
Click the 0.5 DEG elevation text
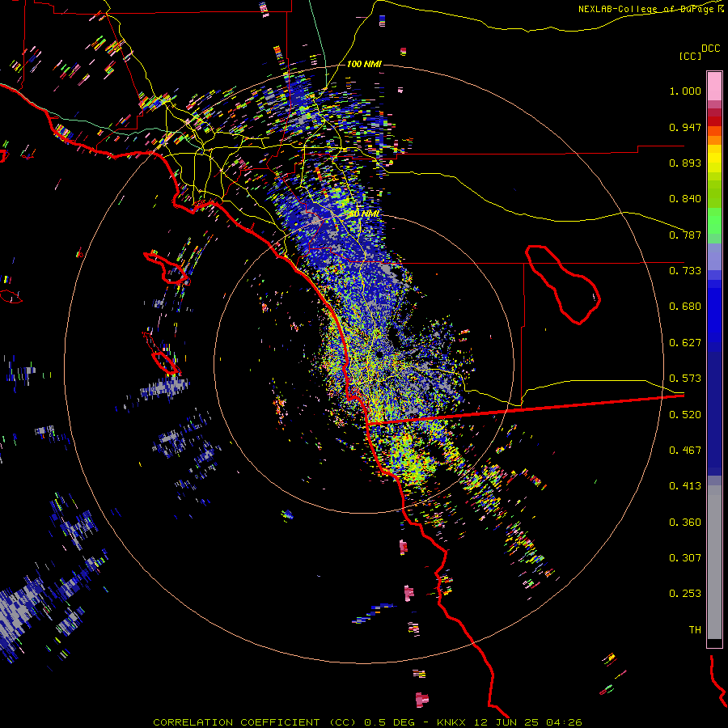390,722
